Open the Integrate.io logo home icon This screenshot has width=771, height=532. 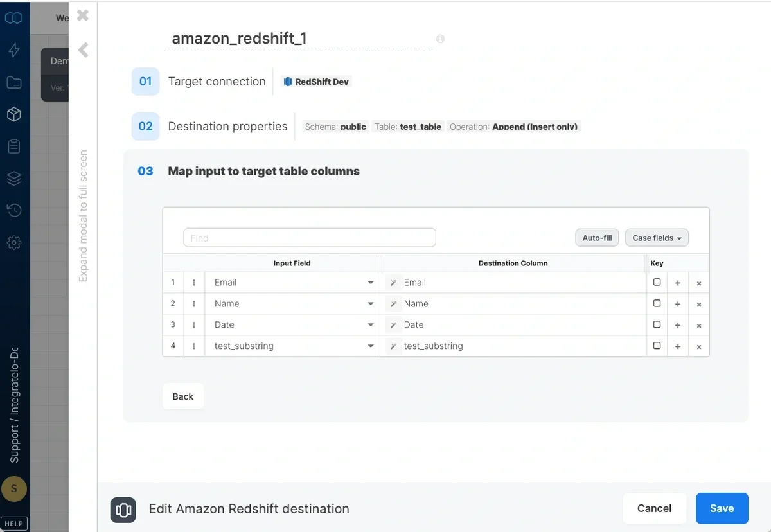(14, 18)
